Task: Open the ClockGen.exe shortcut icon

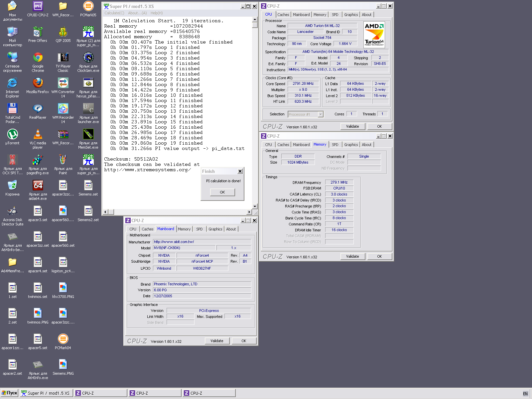Action: point(88,62)
